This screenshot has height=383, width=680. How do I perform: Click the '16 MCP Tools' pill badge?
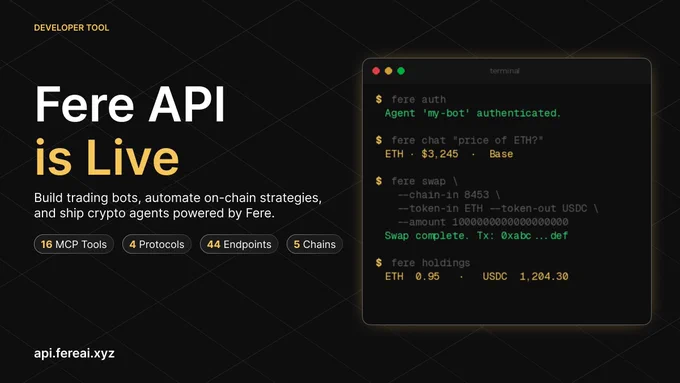tap(74, 244)
